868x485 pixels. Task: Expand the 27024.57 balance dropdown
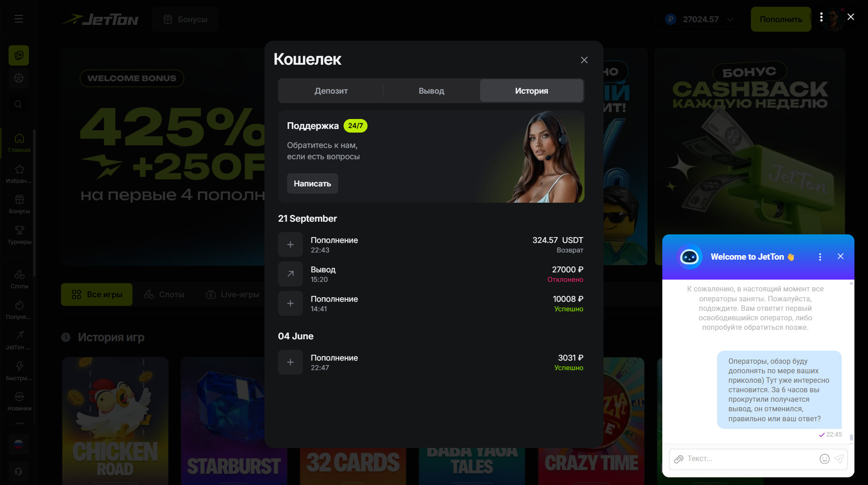699,19
